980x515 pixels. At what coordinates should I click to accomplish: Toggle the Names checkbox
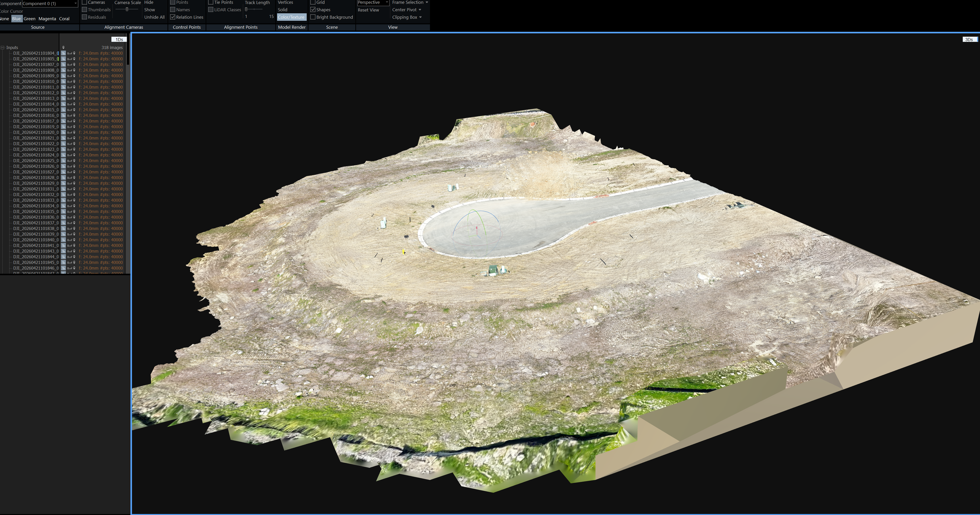click(172, 10)
